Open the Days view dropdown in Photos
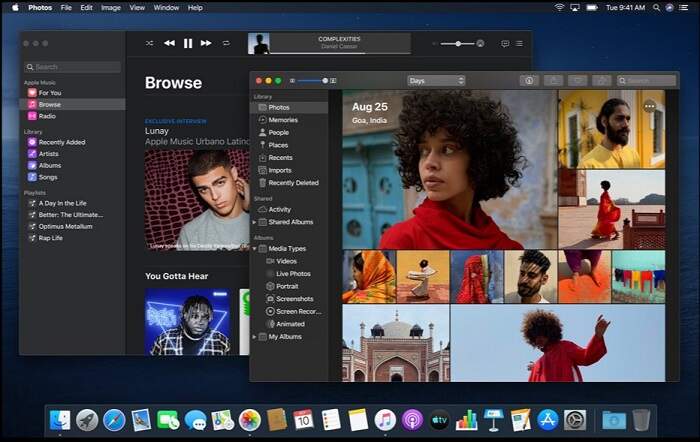The image size is (700, 442). point(436,80)
